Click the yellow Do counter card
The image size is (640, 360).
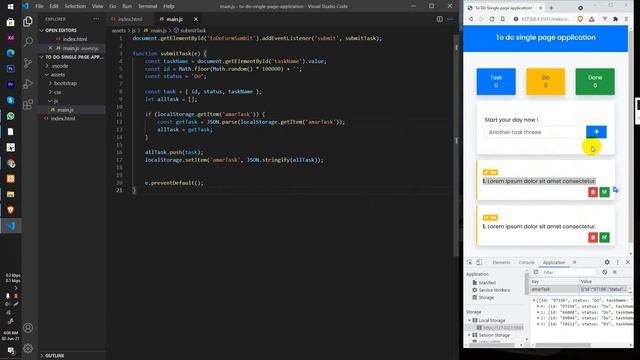(545, 82)
